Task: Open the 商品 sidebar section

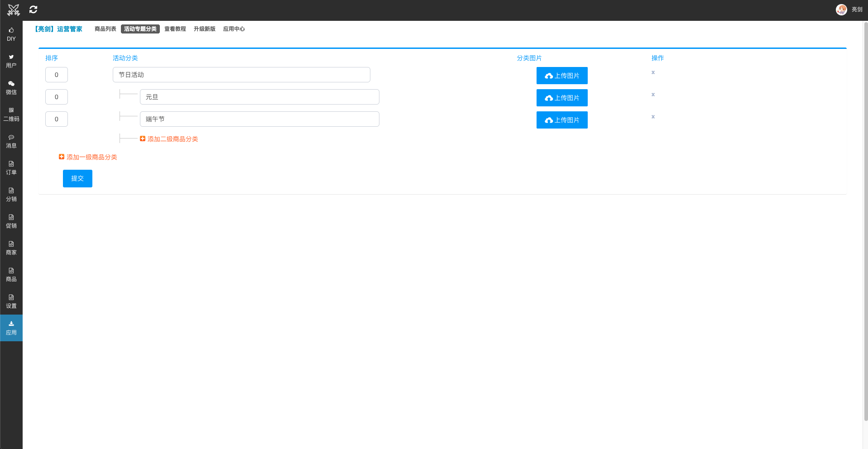Action: tap(11, 275)
